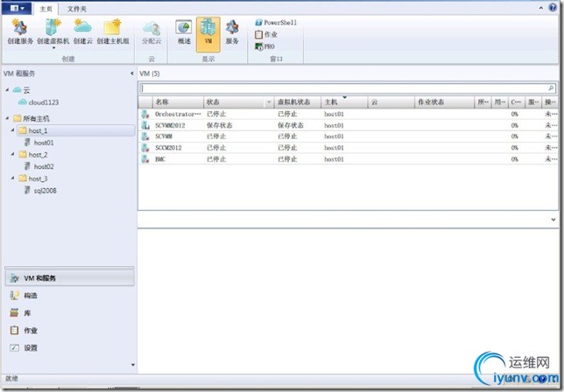
Task: Open the 状态 column filter dropdown
Action: coord(269,102)
